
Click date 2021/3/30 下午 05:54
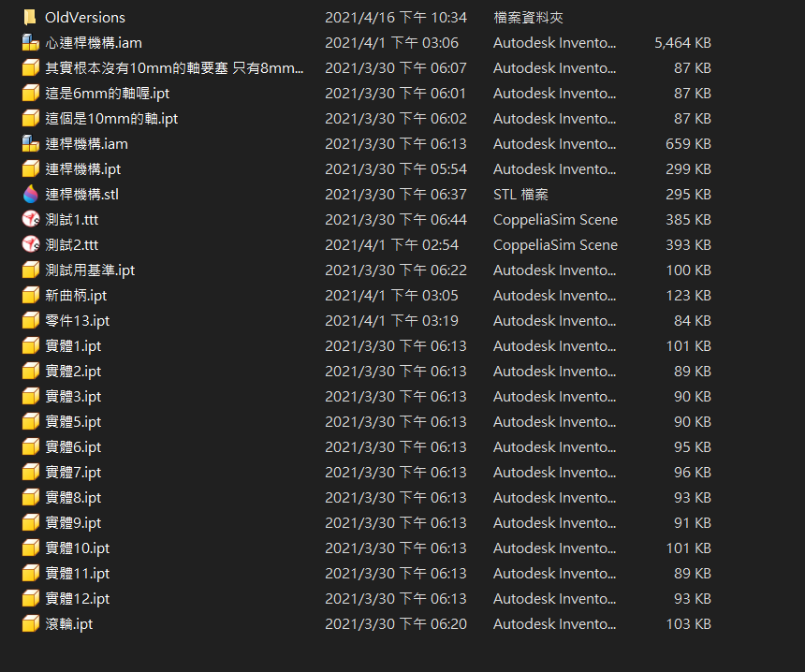coord(396,168)
